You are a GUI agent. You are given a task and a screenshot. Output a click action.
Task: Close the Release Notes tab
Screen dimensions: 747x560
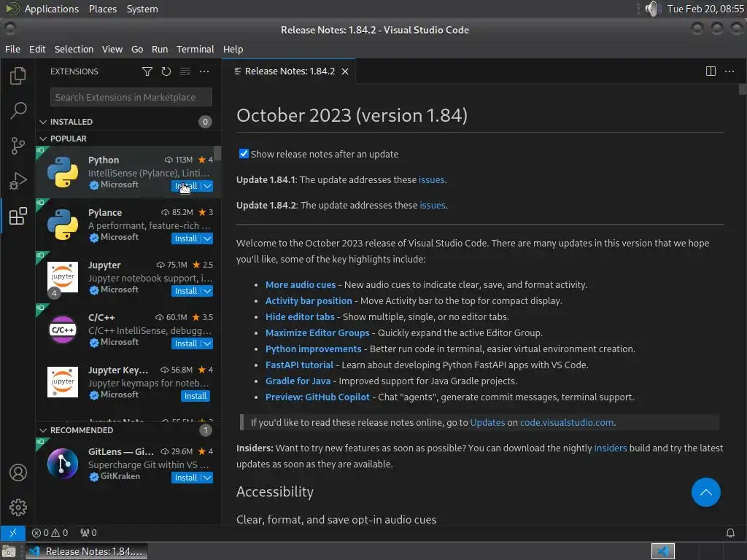(x=345, y=71)
